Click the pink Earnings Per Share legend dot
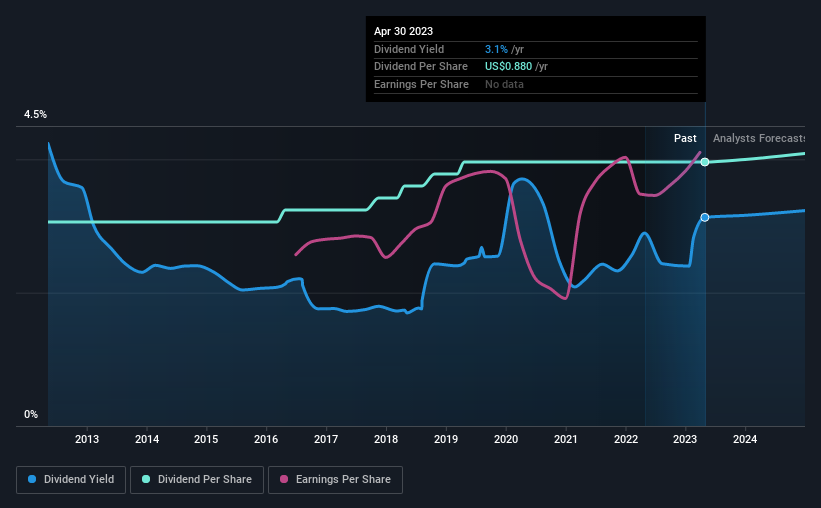821x508 pixels. [284, 479]
